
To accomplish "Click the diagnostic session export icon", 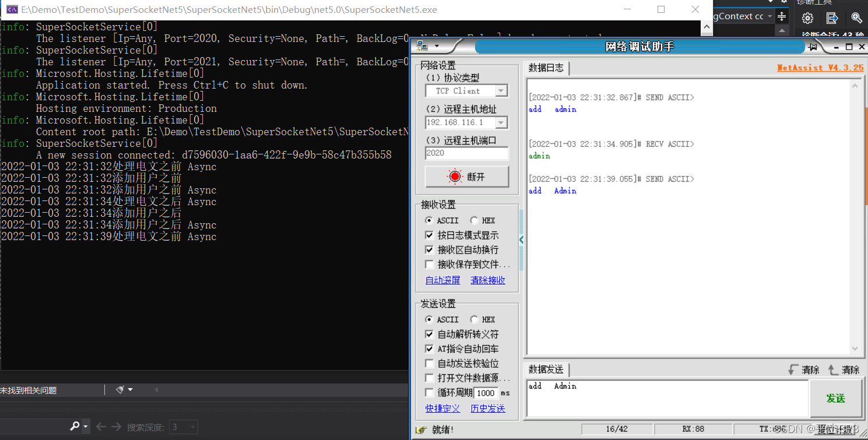I will 832,18.
